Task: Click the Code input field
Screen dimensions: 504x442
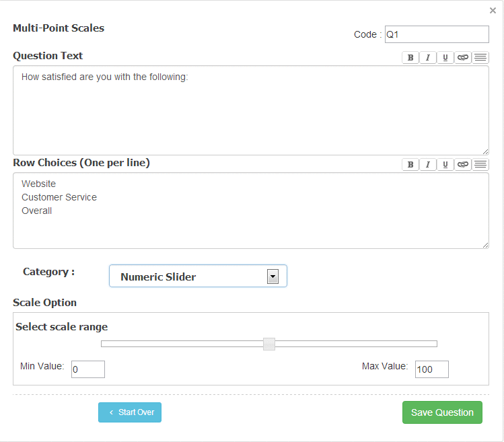Action: pos(436,34)
